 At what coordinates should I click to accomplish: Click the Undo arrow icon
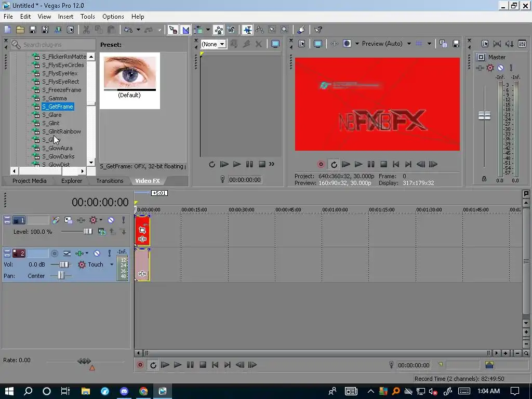point(128,30)
